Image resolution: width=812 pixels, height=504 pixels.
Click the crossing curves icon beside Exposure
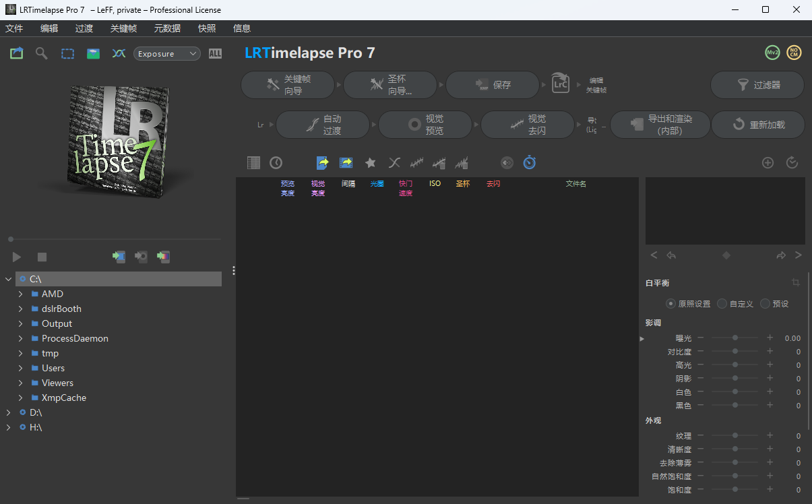[x=119, y=54]
